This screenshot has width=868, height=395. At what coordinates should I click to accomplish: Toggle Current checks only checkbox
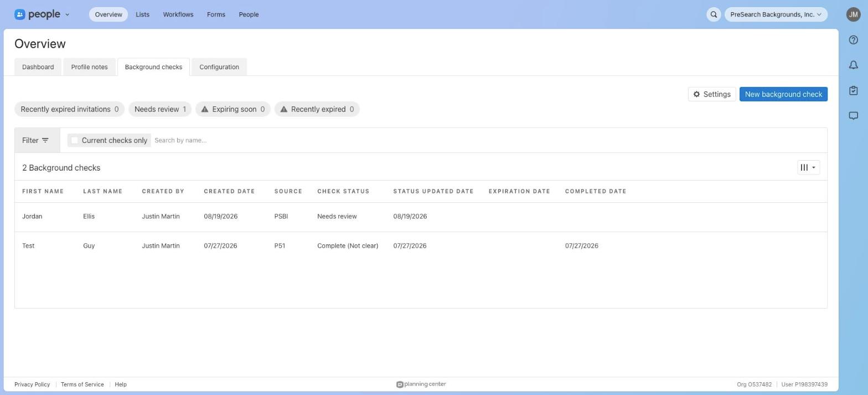point(75,140)
